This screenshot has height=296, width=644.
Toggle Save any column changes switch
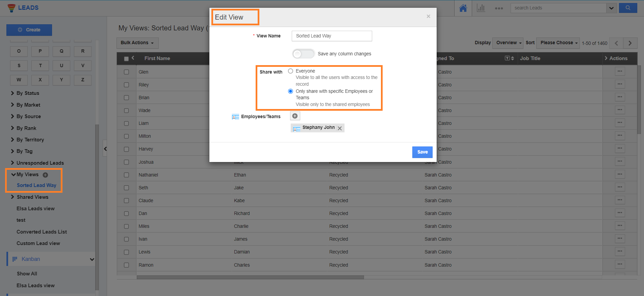point(303,54)
